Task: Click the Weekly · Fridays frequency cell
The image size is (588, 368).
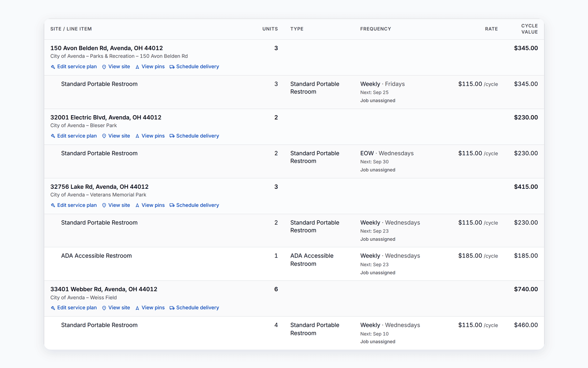Action: point(383,84)
